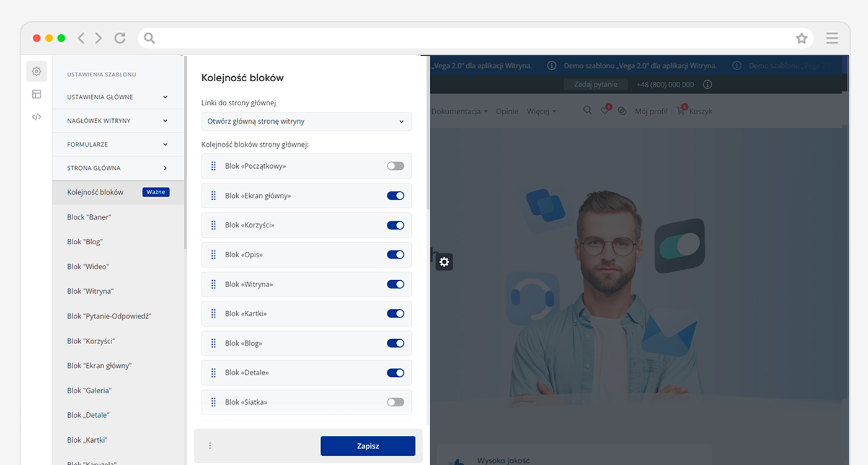Enable the Blok «Początkowy» toggle
This screenshot has height=465, width=868.
coord(396,166)
